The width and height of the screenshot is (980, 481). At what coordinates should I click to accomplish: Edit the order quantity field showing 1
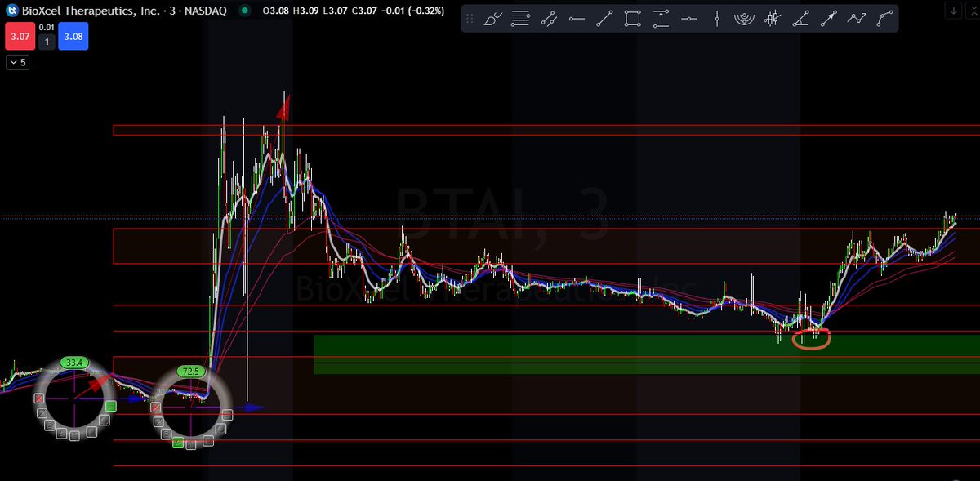[46, 41]
